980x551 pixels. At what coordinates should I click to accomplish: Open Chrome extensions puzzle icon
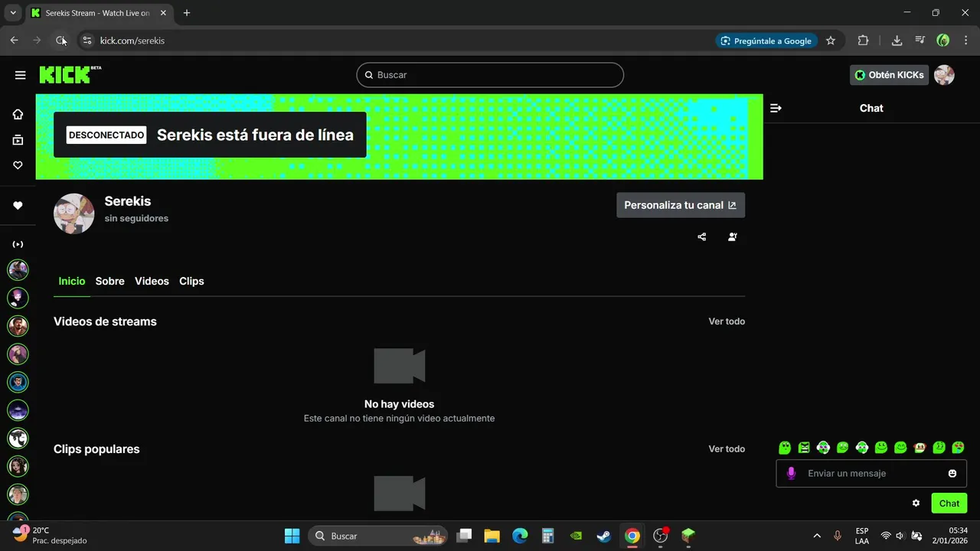(x=863, y=41)
